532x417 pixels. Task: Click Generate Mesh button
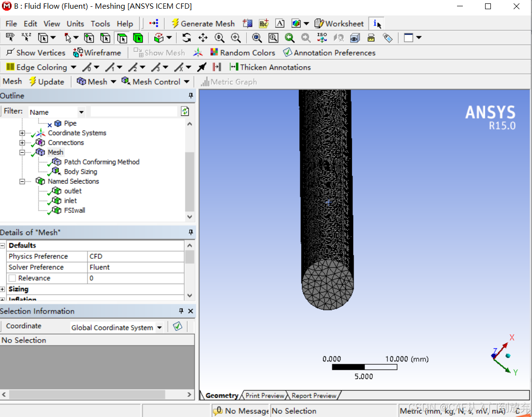[x=203, y=23]
